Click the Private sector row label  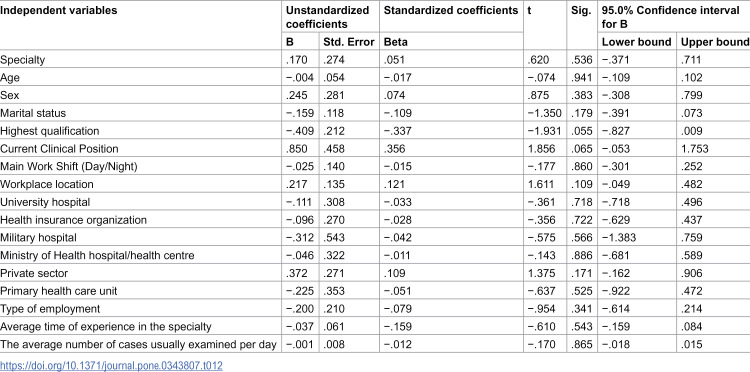pos(34,273)
